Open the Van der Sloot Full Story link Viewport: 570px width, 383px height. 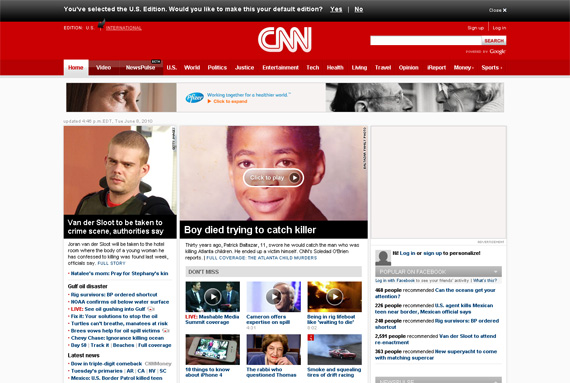(111, 263)
